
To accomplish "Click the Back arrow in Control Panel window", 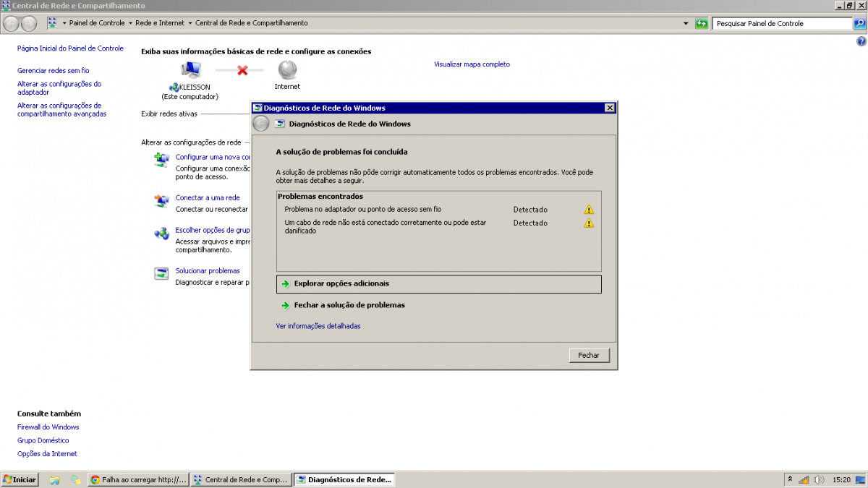I will [x=12, y=23].
